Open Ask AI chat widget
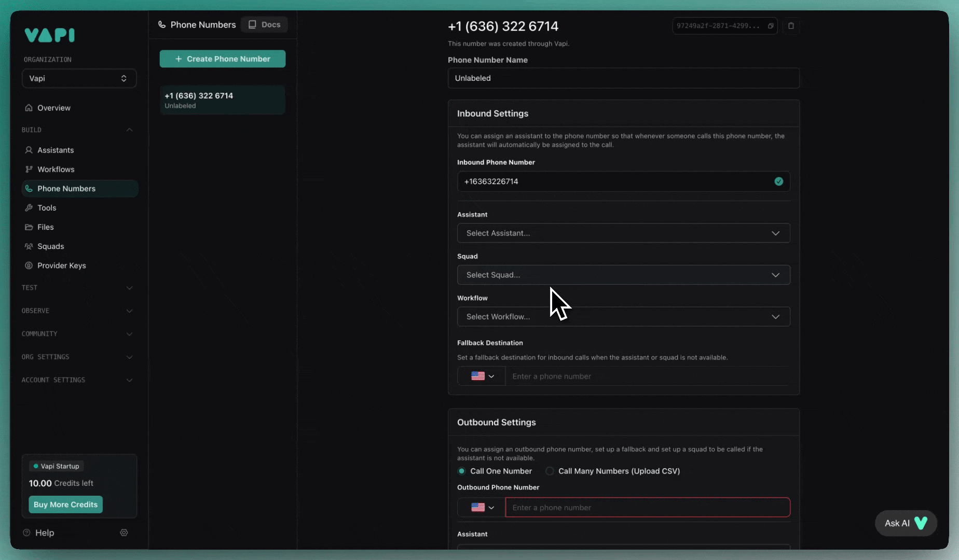Image resolution: width=959 pixels, height=560 pixels. (906, 523)
